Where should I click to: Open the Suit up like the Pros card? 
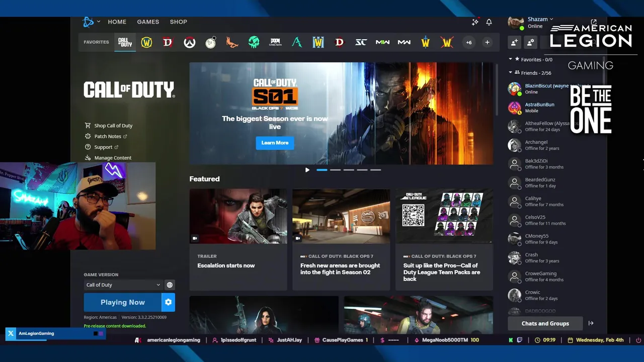point(444,239)
